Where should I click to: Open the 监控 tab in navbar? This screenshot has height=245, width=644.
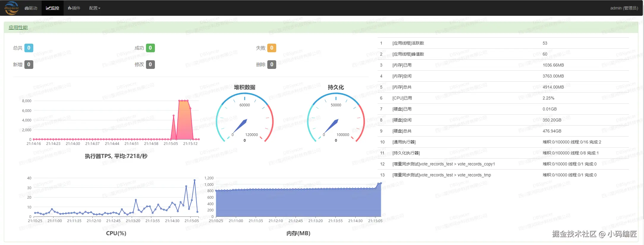coord(53,8)
